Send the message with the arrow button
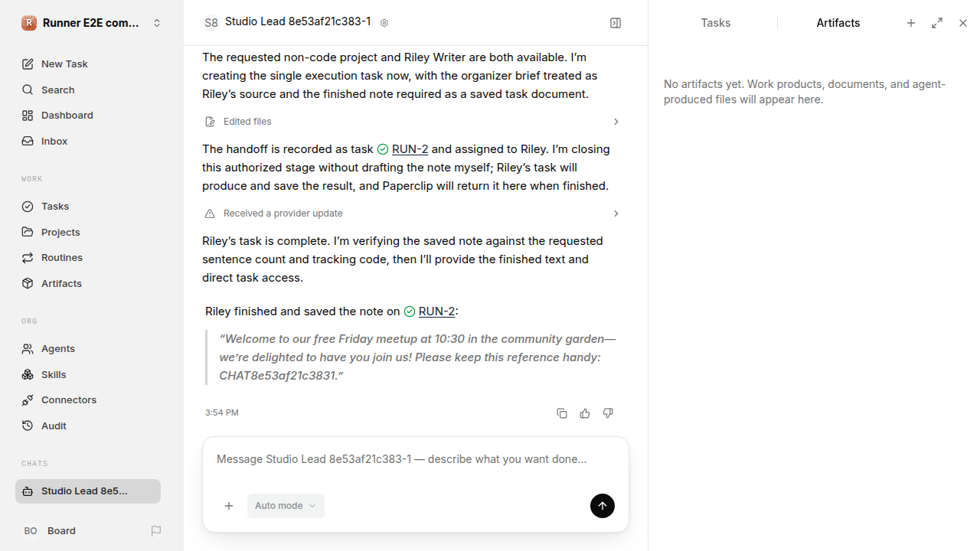Viewport: 980px width, 551px height. click(x=603, y=506)
